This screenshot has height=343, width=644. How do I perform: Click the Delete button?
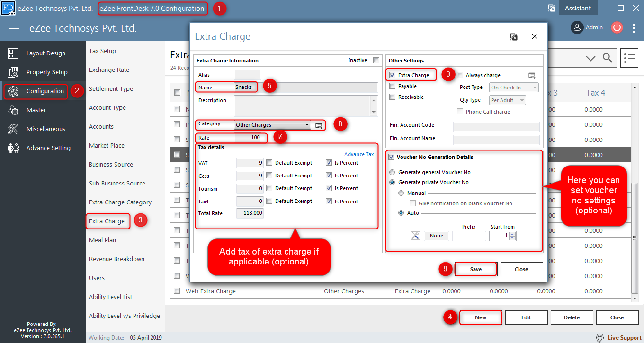tap(572, 317)
